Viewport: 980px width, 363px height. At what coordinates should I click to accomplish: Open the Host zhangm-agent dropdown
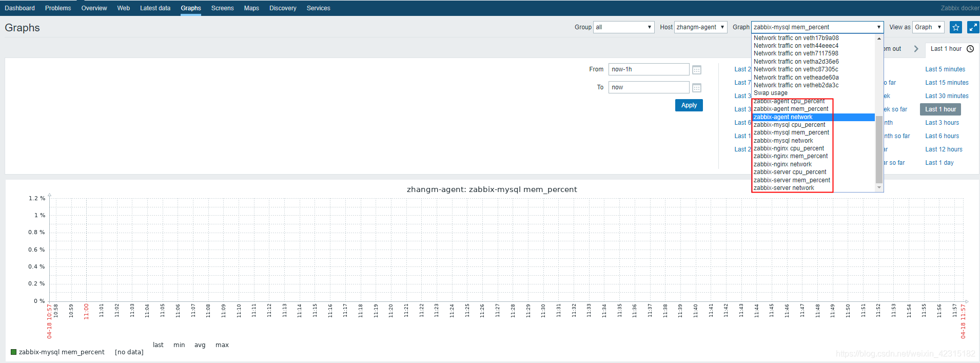(700, 27)
